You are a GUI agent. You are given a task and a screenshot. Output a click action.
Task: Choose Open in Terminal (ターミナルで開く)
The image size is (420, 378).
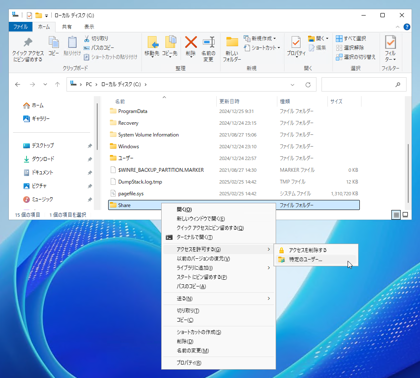[219, 237]
